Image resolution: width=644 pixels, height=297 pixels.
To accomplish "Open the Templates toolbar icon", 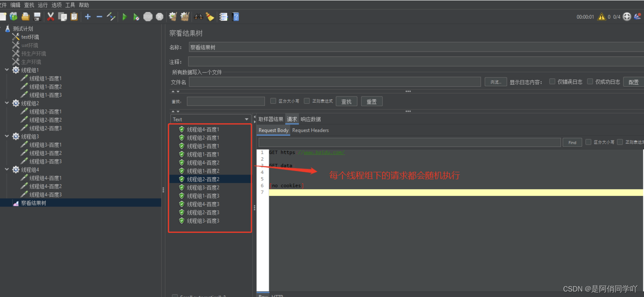I will (x=14, y=16).
